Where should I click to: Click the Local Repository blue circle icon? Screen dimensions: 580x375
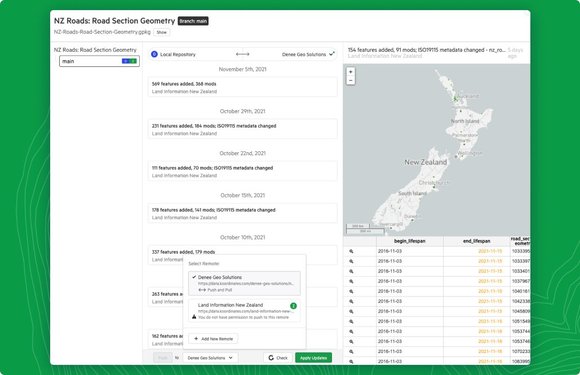pyautogui.click(x=154, y=54)
